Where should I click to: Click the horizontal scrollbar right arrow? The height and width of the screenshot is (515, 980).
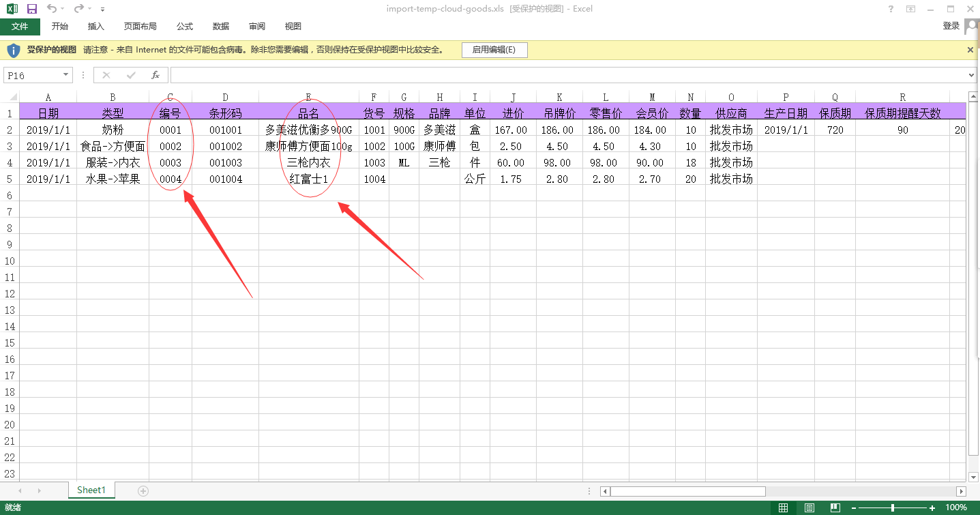962,491
